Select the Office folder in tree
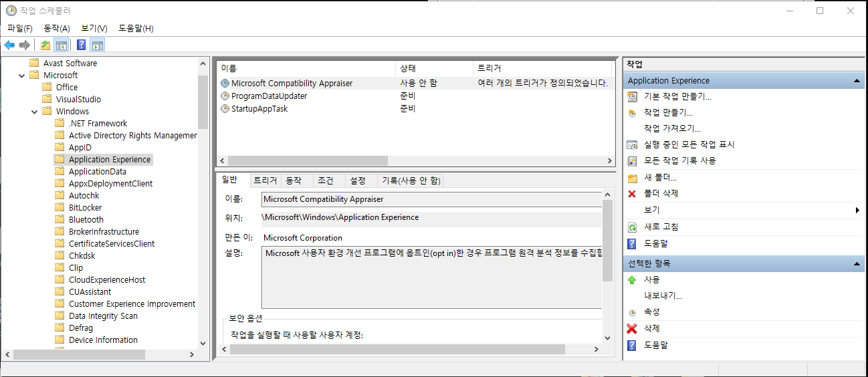The height and width of the screenshot is (377, 868). (67, 87)
